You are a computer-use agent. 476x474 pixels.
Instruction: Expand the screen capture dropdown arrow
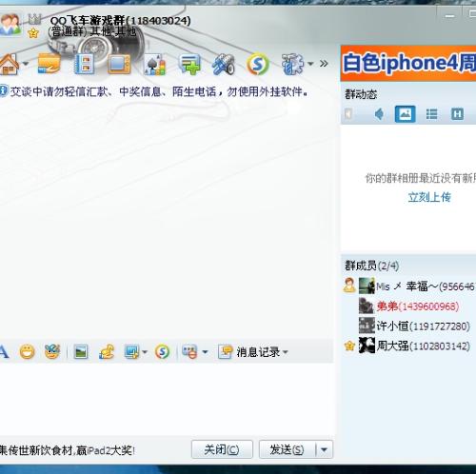(x=145, y=352)
